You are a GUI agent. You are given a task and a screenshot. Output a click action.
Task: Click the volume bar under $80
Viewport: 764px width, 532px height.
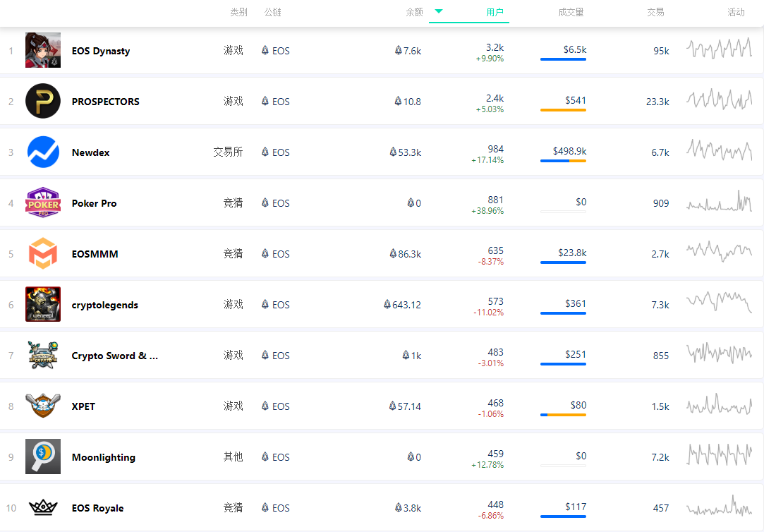pyautogui.click(x=563, y=415)
